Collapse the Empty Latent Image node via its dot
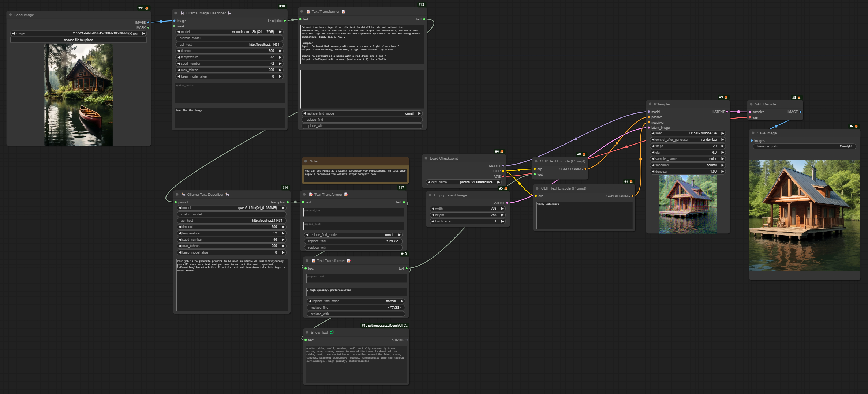Image resolution: width=868 pixels, height=394 pixels. coord(430,195)
